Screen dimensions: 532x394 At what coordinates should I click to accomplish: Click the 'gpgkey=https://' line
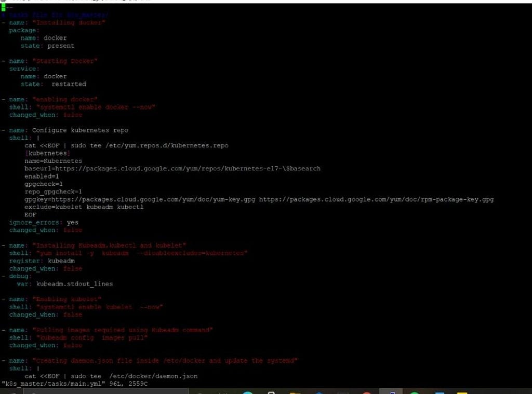pos(259,199)
